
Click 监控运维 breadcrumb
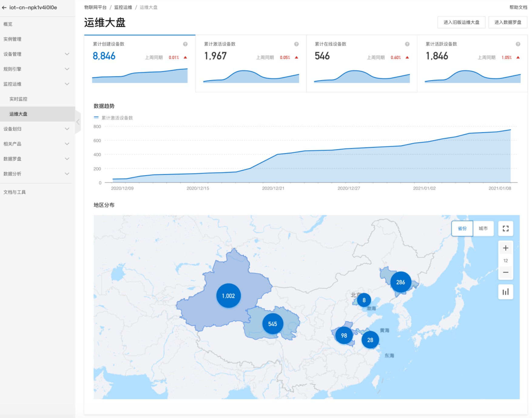click(x=123, y=7)
